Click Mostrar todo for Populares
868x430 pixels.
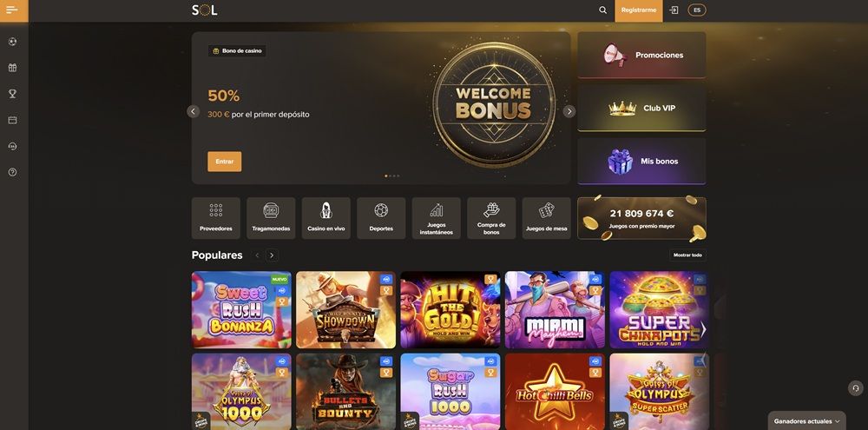(x=688, y=255)
